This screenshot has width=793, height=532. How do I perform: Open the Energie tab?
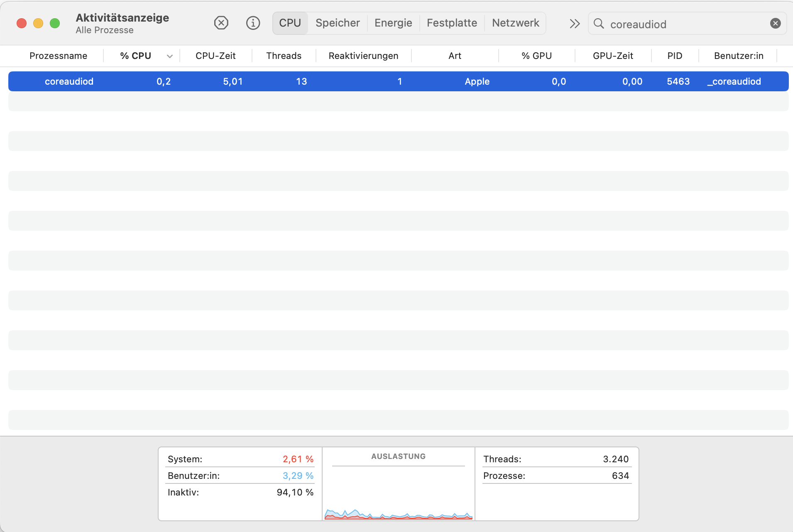[393, 23]
